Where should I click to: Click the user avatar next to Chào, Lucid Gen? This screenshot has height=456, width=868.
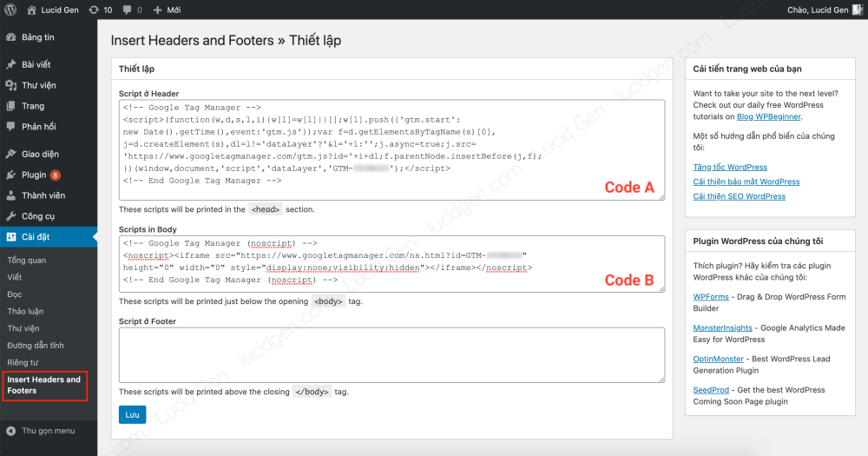858,10
